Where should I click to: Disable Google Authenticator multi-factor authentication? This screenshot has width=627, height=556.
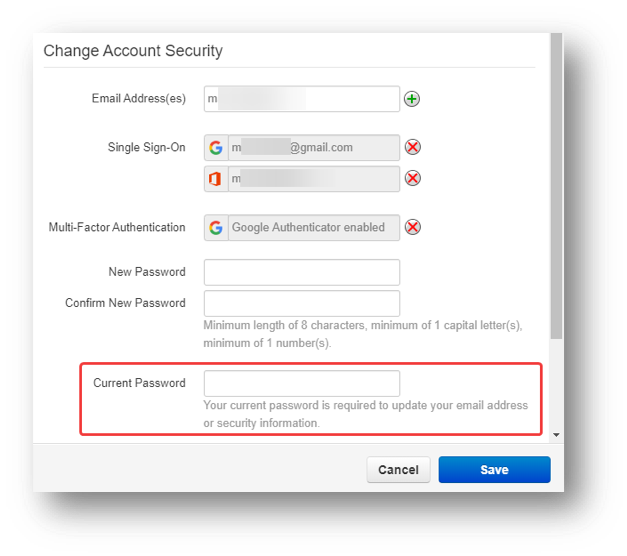pos(412,227)
